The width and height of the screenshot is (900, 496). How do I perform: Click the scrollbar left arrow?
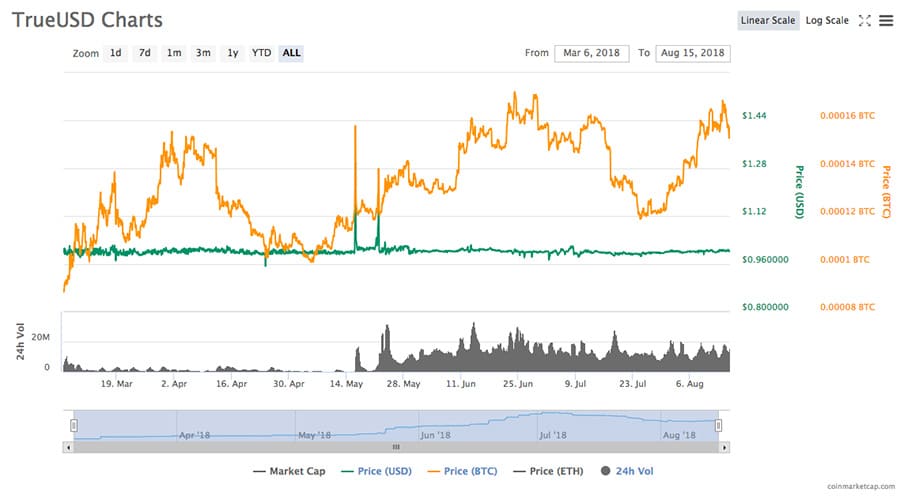point(68,447)
